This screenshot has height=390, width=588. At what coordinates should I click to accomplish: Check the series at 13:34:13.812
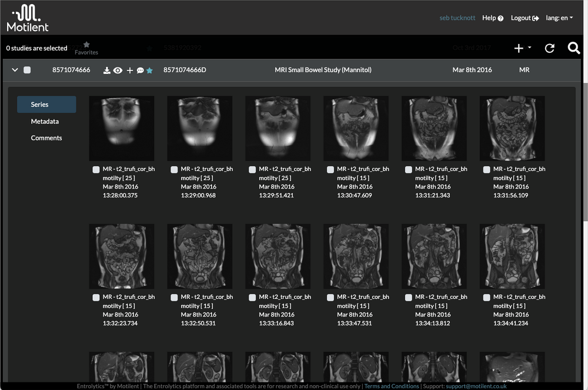click(409, 297)
